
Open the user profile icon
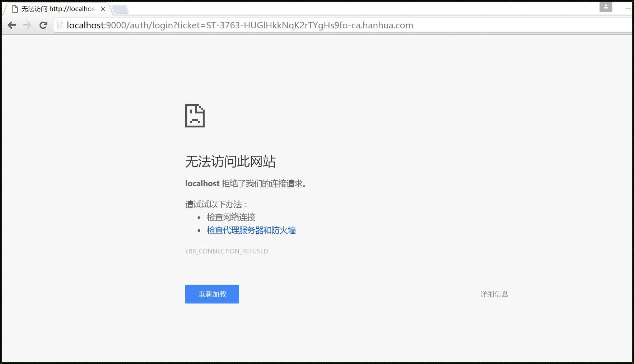click(606, 7)
